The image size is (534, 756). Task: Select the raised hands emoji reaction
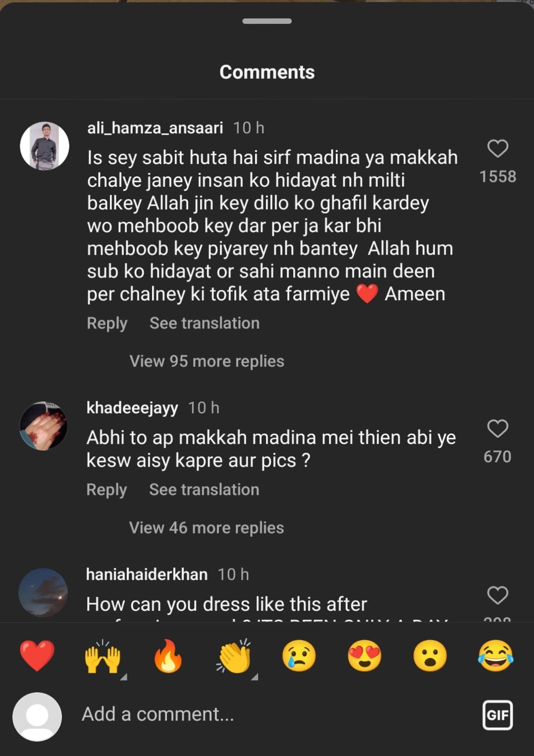pyautogui.click(x=103, y=656)
